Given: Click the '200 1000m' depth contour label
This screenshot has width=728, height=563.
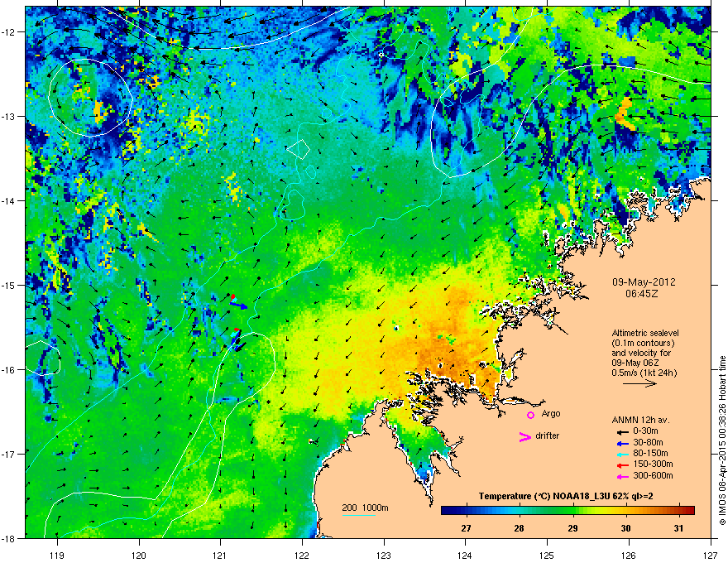Looking at the screenshot, I should (x=365, y=508).
